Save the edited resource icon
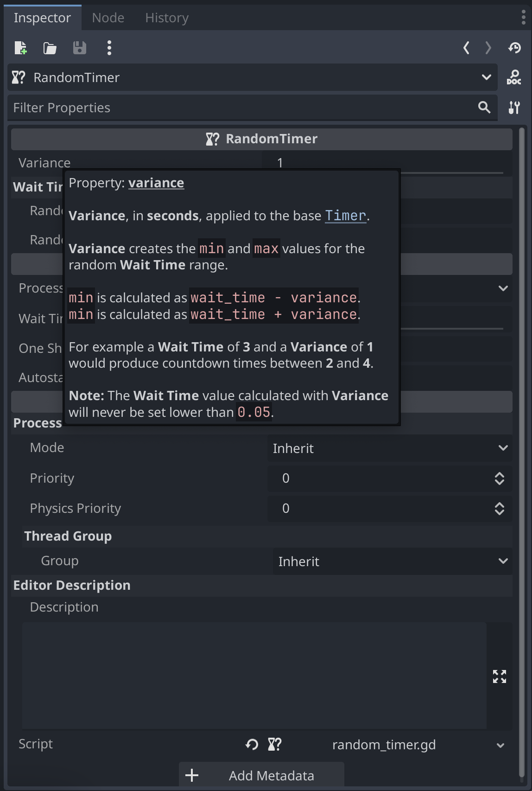Image resolution: width=532 pixels, height=791 pixels. pyautogui.click(x=80, y=48)
